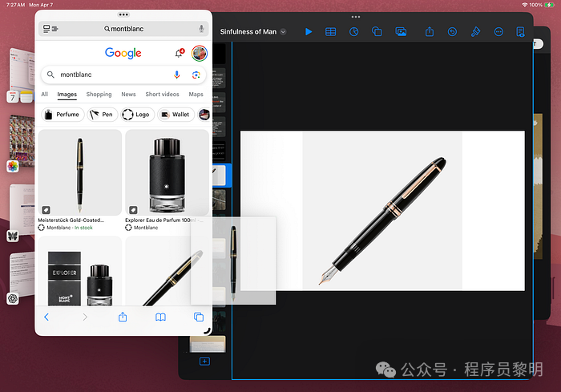The image size is (561, 392).
Task: Insert a table in Keynote
Action: (x=330, y=32)
